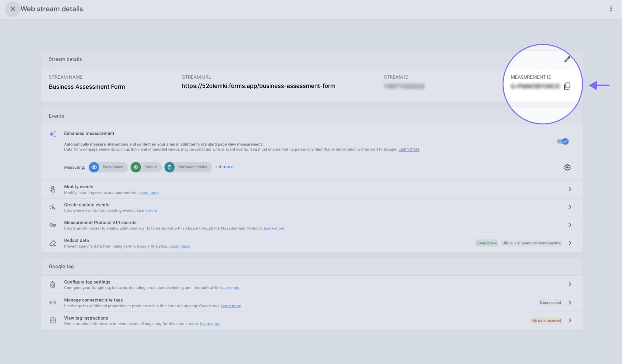Click the Outbound clicks mouse icon chip
622x364 pixels.
170,167
